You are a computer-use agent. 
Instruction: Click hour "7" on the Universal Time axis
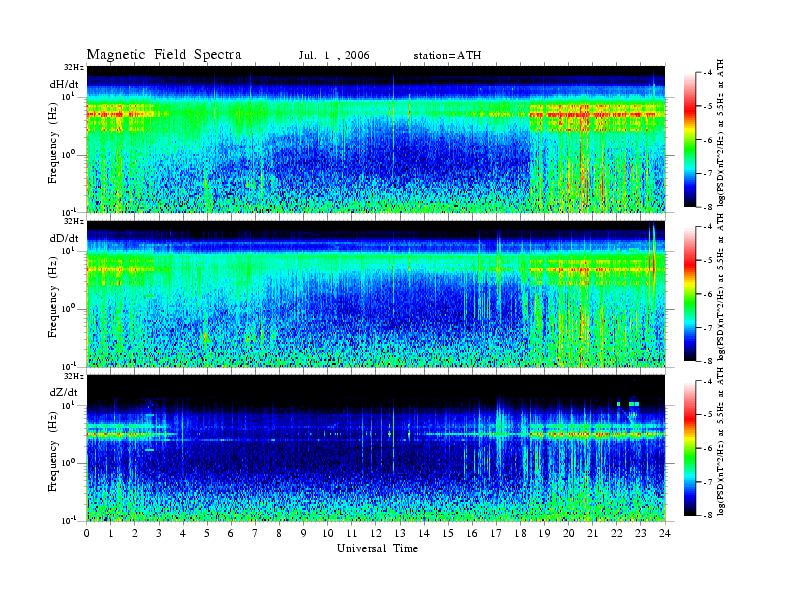(256, 533)
